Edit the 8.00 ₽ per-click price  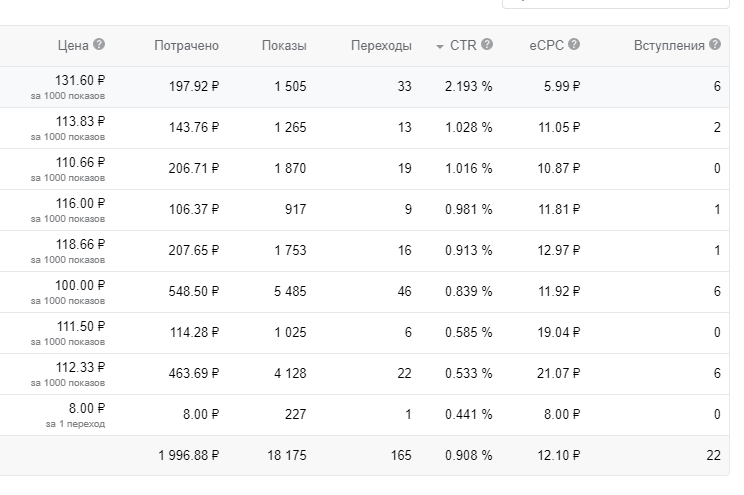(87, 408)
